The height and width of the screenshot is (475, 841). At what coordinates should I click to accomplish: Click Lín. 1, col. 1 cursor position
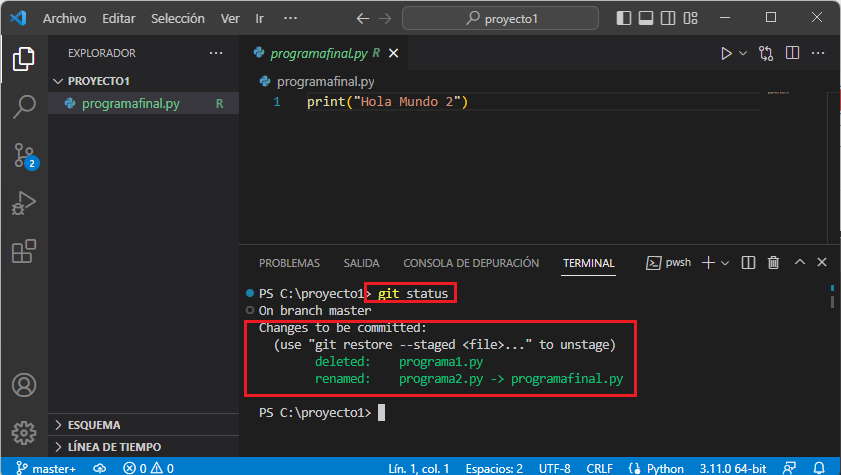click(418, 468)
